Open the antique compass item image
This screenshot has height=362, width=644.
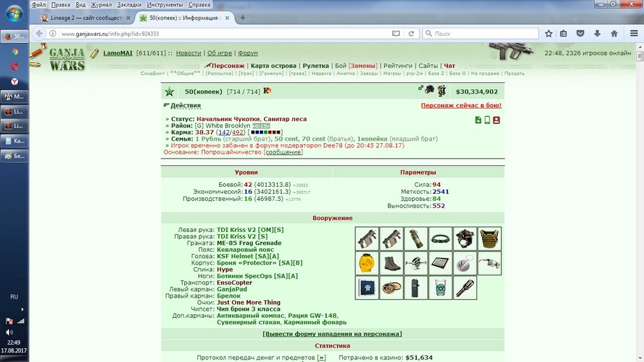click(x=391, y=288)
